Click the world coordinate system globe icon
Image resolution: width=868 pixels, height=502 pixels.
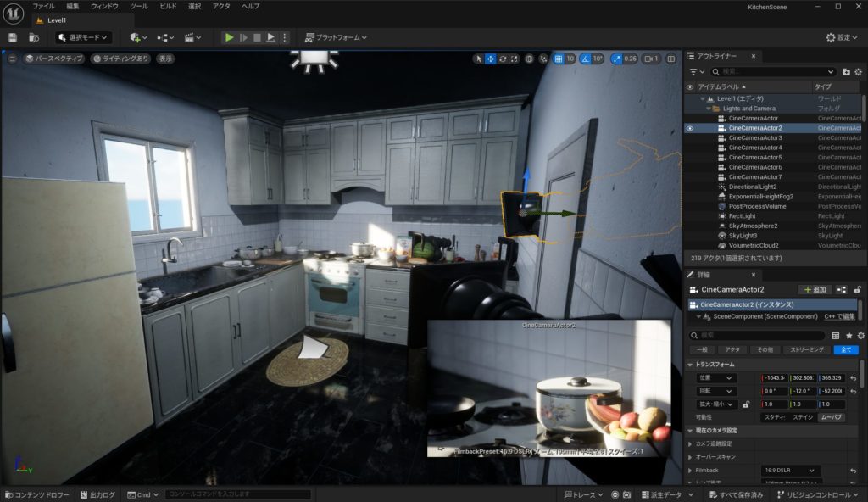[x=529, y=59]
